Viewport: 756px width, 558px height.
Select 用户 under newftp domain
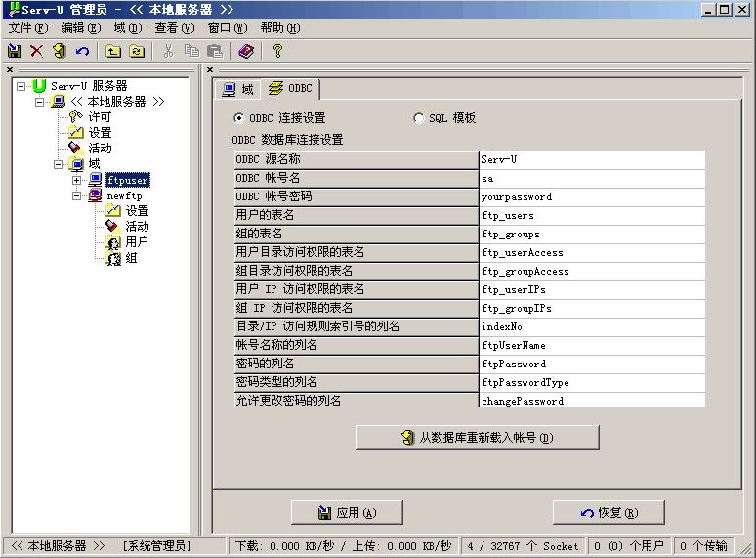tap(137, 242)
